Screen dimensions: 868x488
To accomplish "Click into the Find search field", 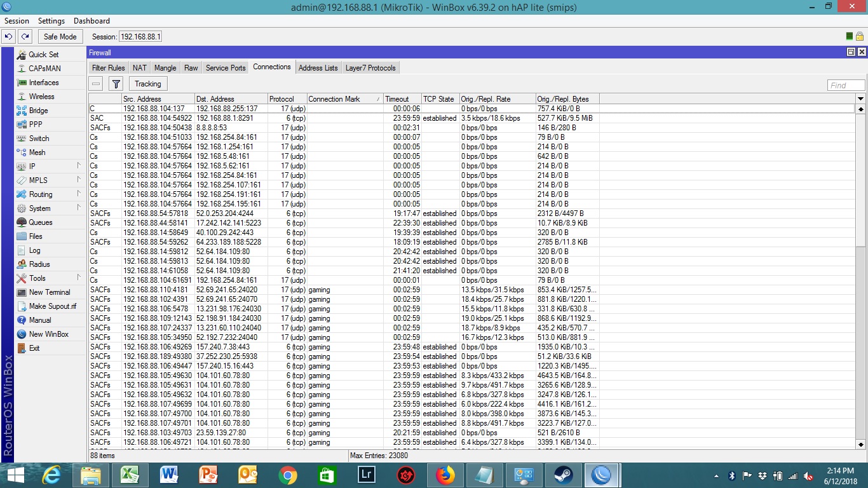I will 846,85.
